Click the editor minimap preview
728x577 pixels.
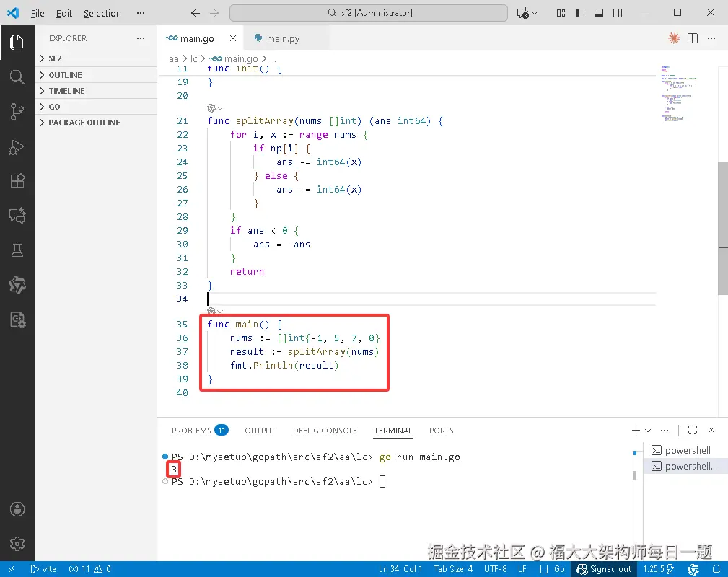pos(678,94)
